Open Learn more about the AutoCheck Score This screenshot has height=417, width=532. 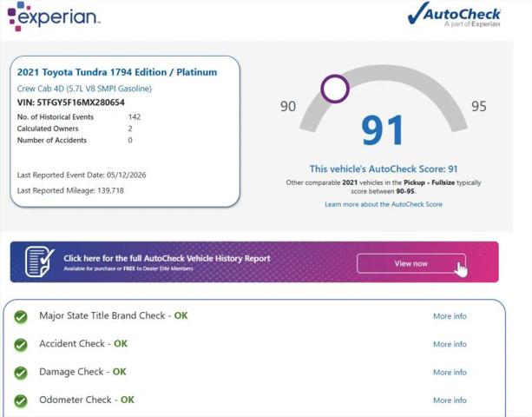pos(384,204)
